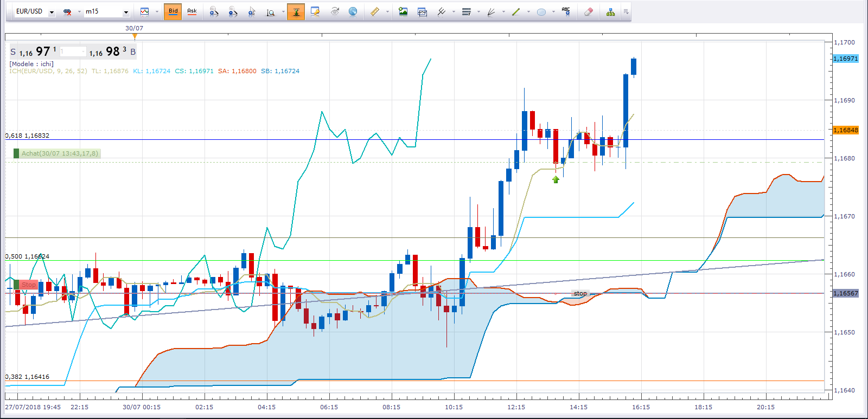Click the 1,16567 price tag on axis
Image resolution: width=868 pixels, height=419 pixels.
tap(846, 293)
